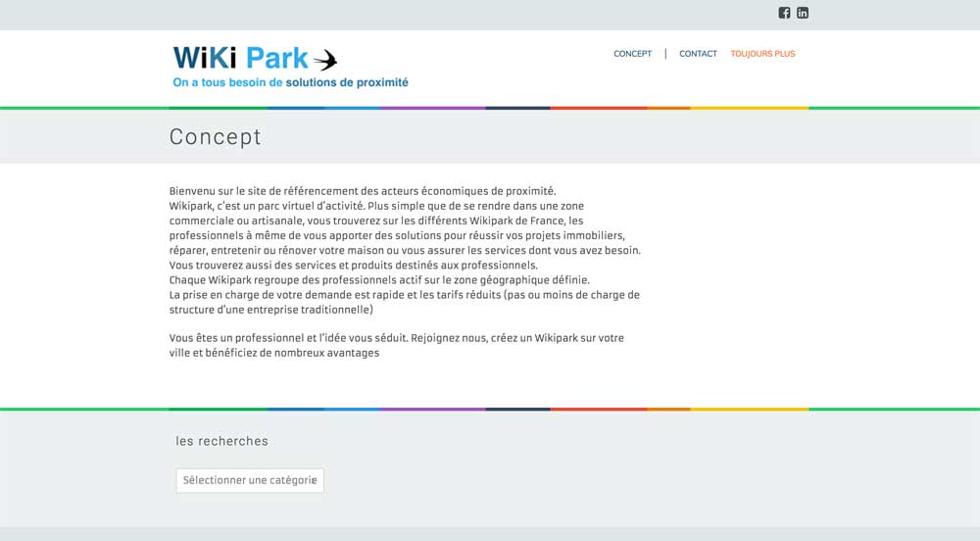Click the 'Concept' page heading
This screenshot has height=541, width=980.
[215, 137]
